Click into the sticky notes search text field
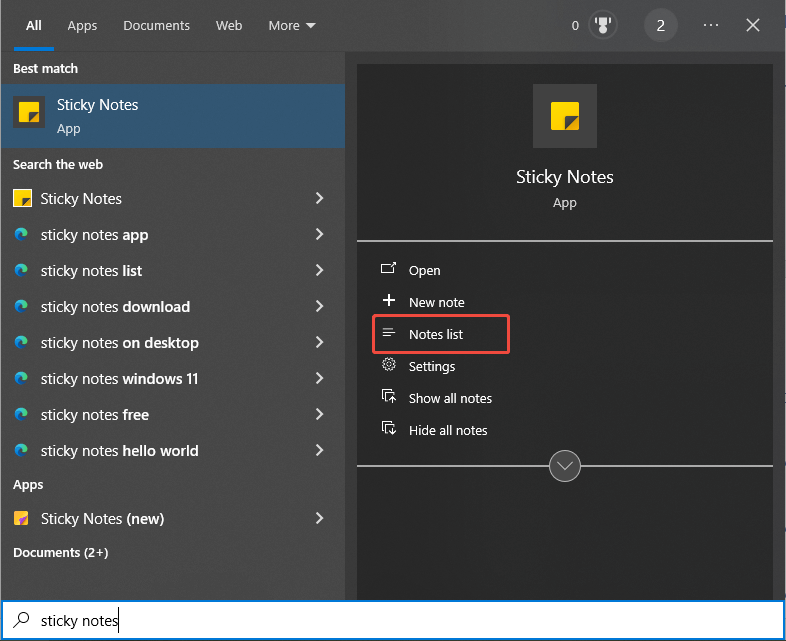 [400, 621]
